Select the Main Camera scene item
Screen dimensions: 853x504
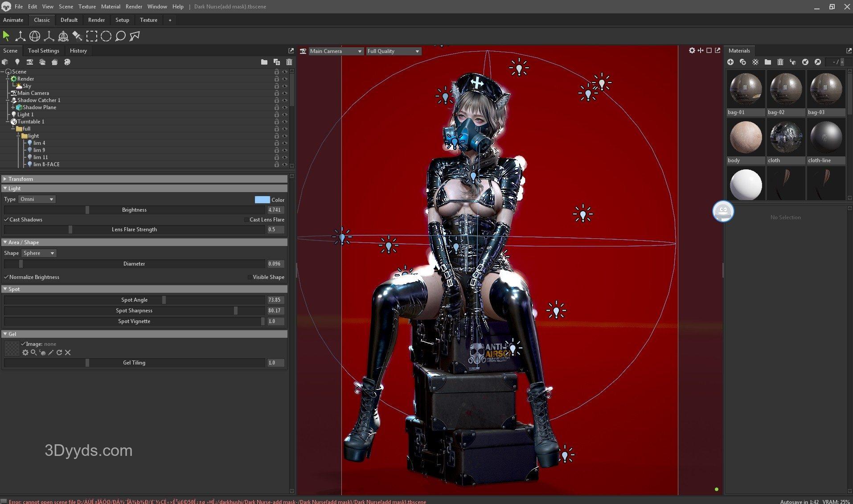[x=33, y=93]
